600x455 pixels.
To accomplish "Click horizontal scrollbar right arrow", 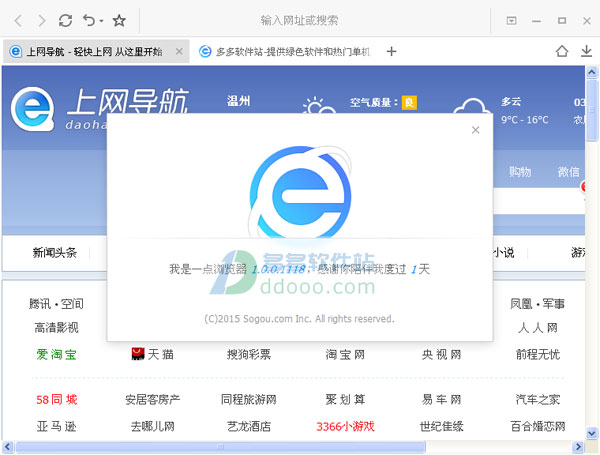I will click(x=578, y=447).
